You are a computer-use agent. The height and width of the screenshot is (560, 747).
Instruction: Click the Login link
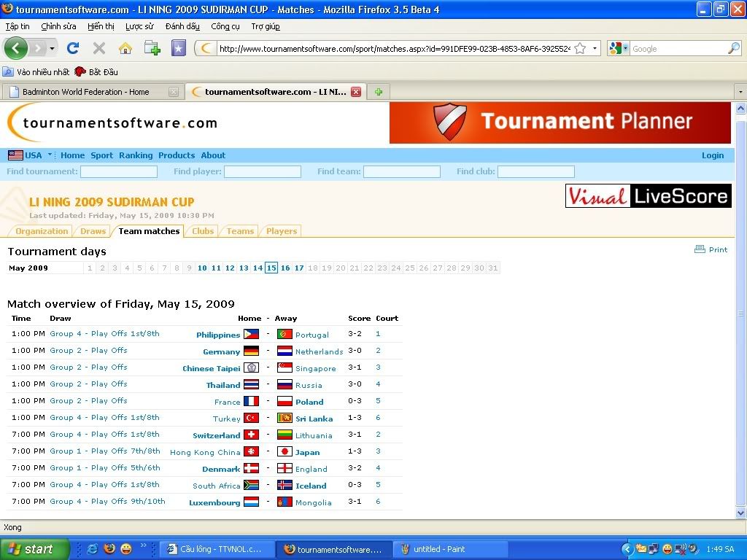pyautogui.click(x=712, y=155)
